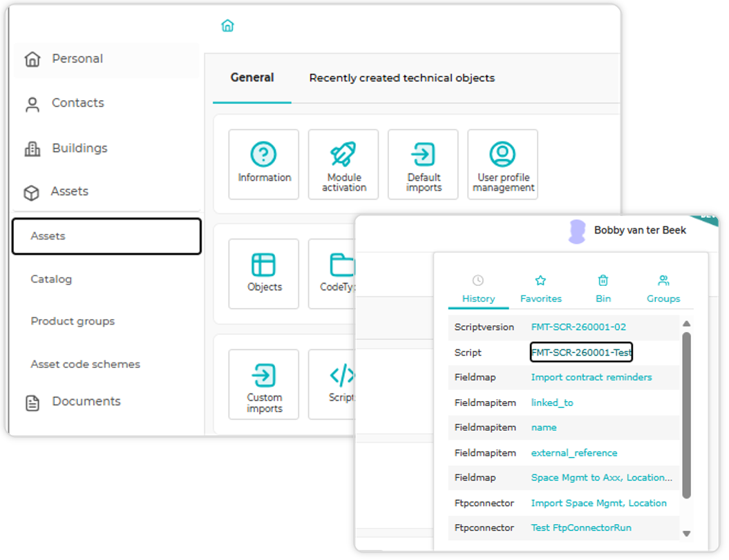Open the FMT-SCR-260001-02 history link
This screenshot has height=560, width=729.
click(x=578, y=327)
